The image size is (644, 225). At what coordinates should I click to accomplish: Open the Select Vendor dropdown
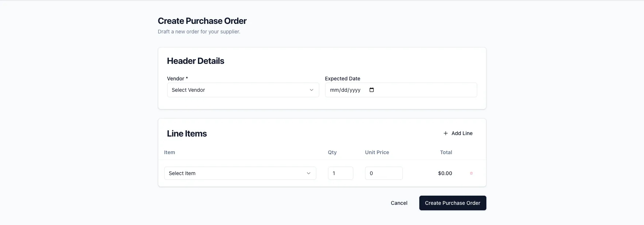[x=243, y=90]
